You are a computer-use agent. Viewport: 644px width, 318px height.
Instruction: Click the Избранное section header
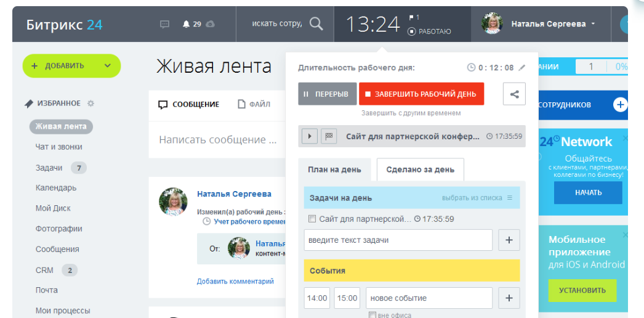tap(58, 104)
